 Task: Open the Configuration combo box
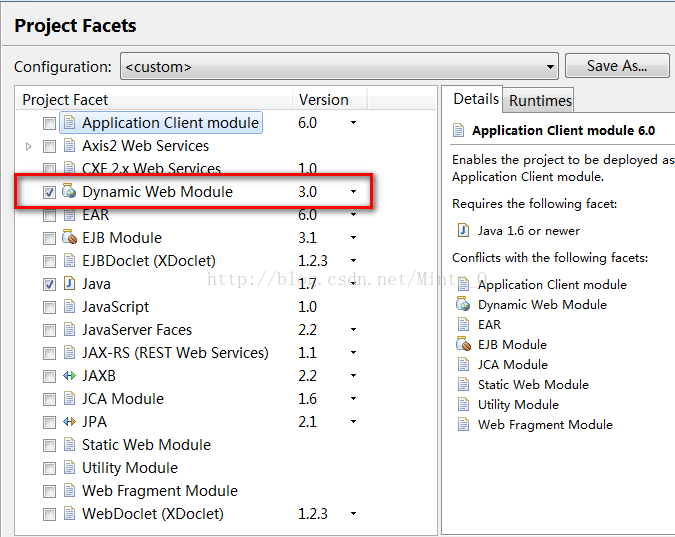(x=339, y=67)
